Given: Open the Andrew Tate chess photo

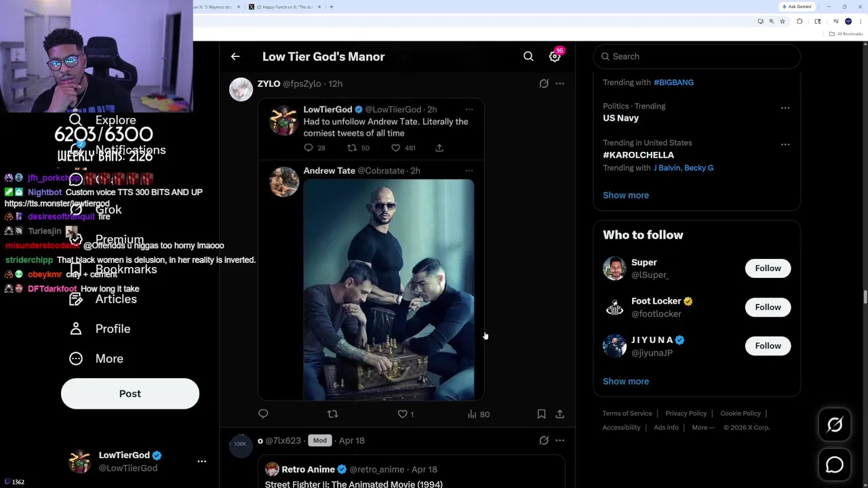Looking at the screenshot, I should pyautogui.click(x=389, y=290).
